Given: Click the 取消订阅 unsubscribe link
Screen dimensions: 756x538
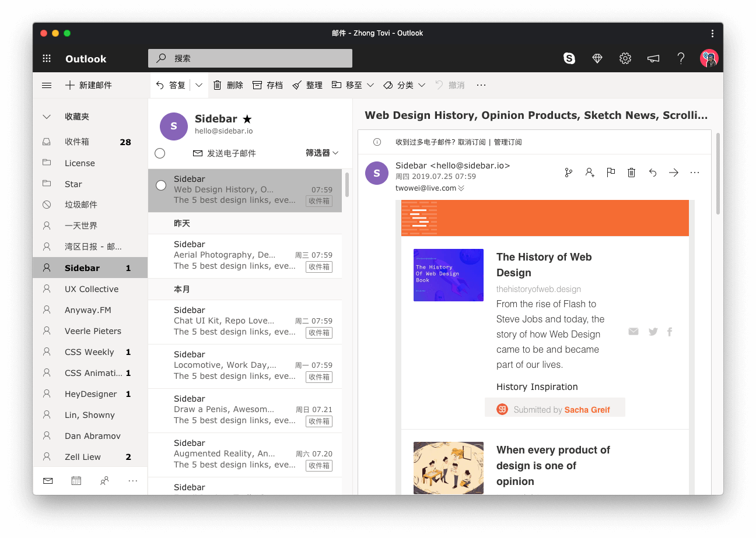Looking at the screenshot, I should pos(472,142).
